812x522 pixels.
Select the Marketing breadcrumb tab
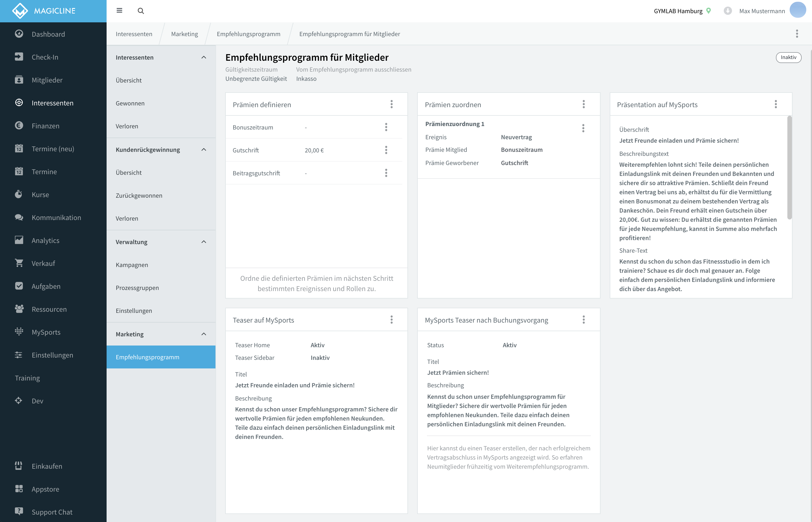[x=184, y=34]
